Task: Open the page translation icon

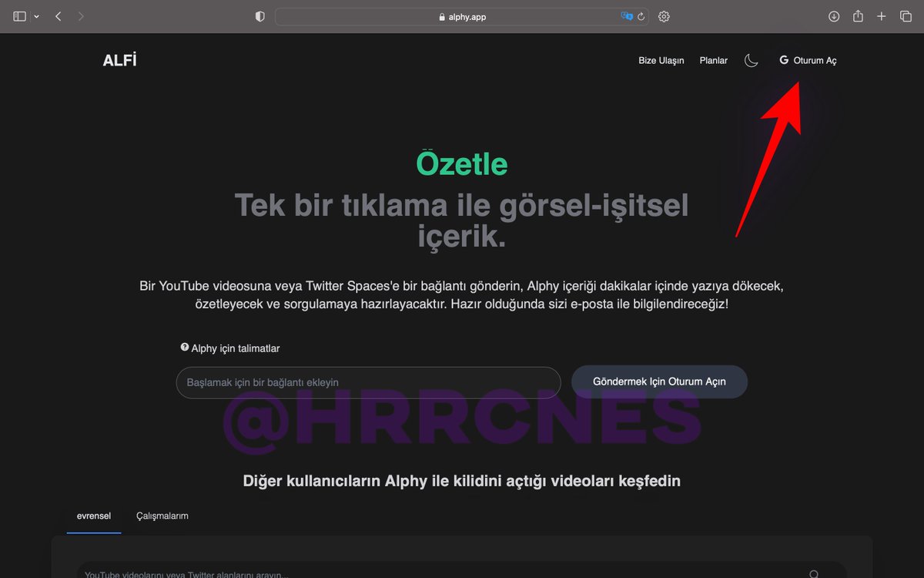Action: point(627,16)
